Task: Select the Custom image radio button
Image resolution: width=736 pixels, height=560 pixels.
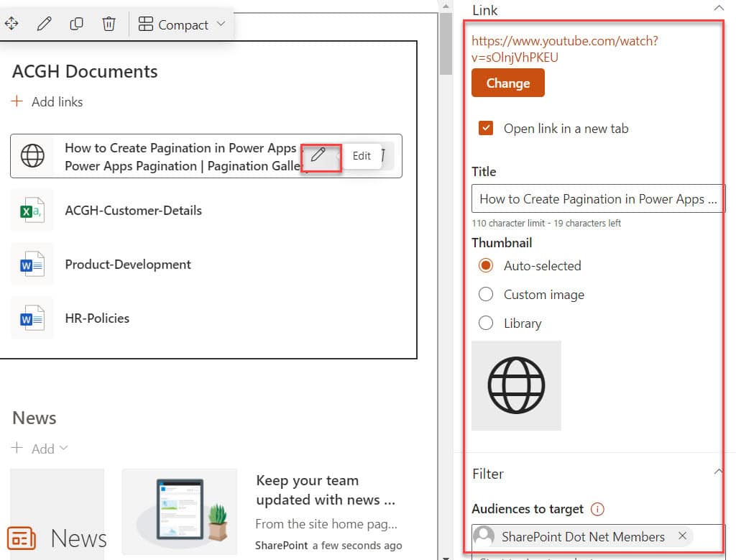Action: 486,294
